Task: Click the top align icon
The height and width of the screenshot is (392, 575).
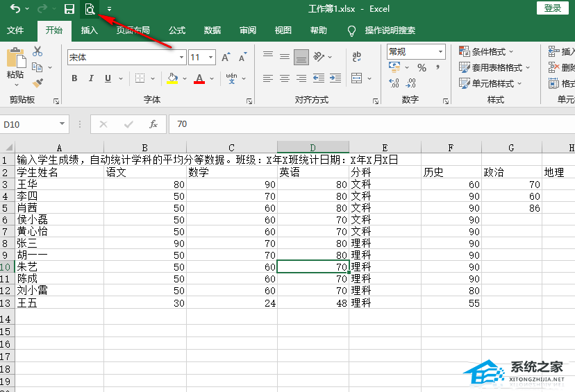Action: click(x=268, y=55)
